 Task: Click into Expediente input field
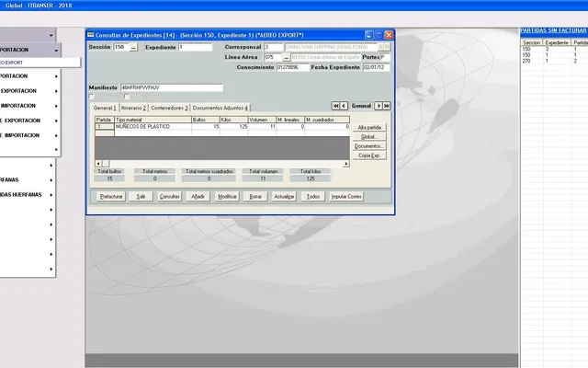pyautogui.click(x=195, y=47)
